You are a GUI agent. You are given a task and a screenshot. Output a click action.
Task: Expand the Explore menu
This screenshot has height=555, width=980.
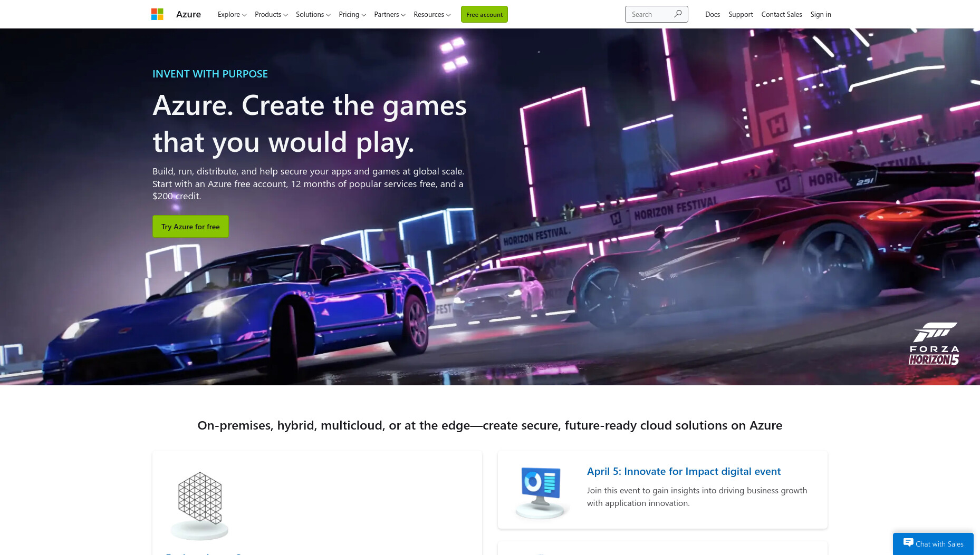coord(232,14)
